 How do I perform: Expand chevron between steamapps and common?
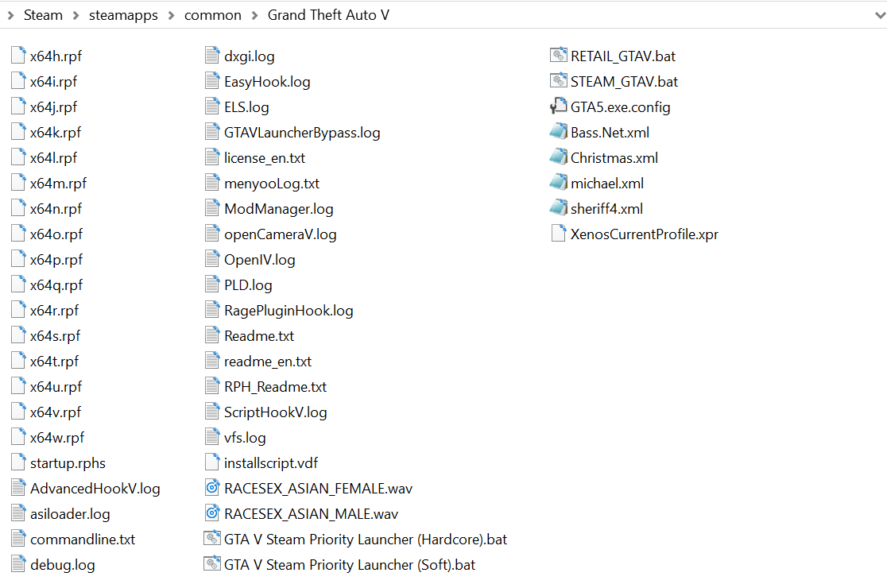(171, 15)
